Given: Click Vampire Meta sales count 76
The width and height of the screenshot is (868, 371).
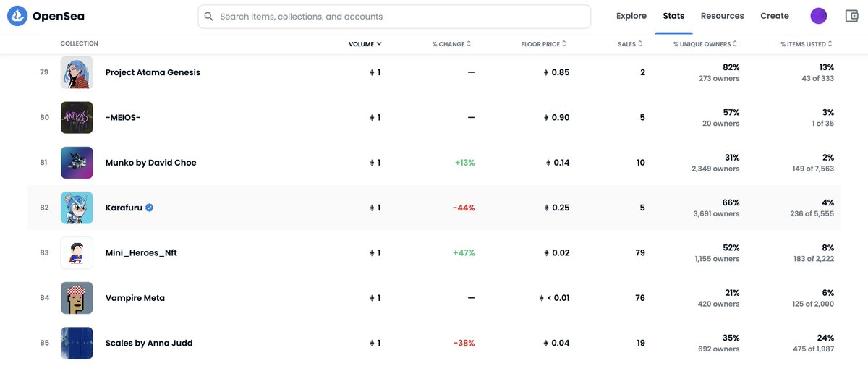Looking at the screenshot, I should pos(639,298).
